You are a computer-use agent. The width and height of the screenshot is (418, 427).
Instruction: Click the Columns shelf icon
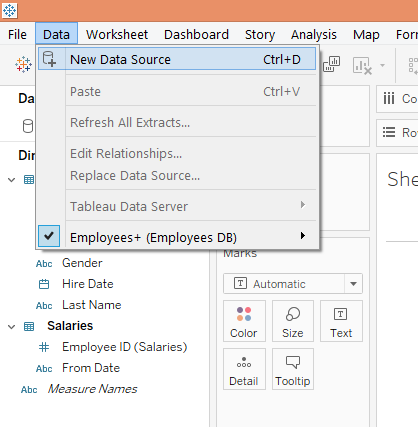[x=389, y=99]
